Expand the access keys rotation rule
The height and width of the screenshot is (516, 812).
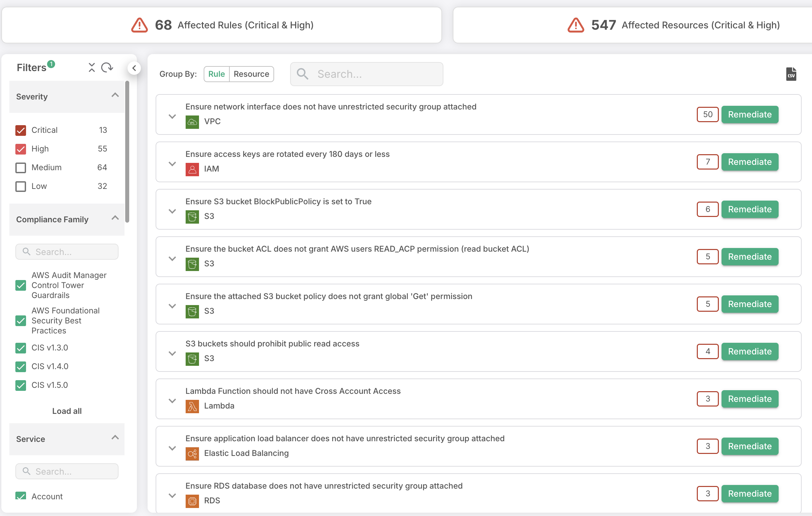[x=172, y=164]
